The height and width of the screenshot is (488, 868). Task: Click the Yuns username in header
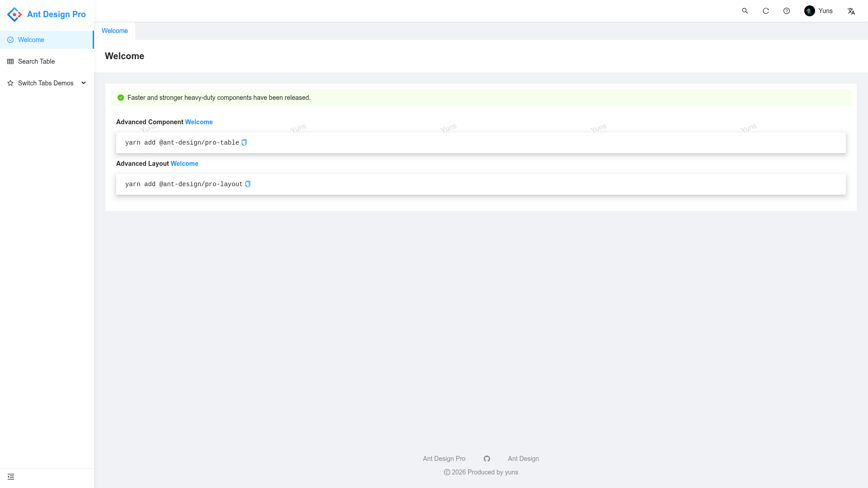826,11
